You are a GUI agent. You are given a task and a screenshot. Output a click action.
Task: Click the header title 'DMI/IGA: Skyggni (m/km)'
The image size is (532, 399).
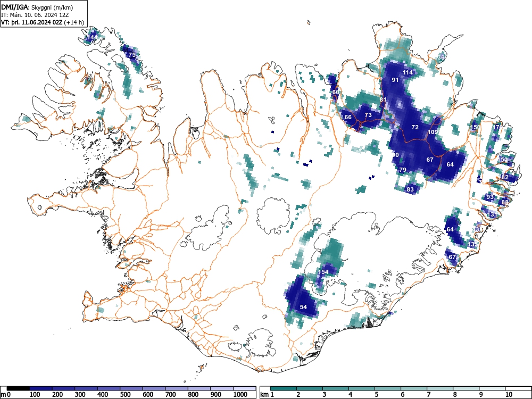click(x=37, y=7)
